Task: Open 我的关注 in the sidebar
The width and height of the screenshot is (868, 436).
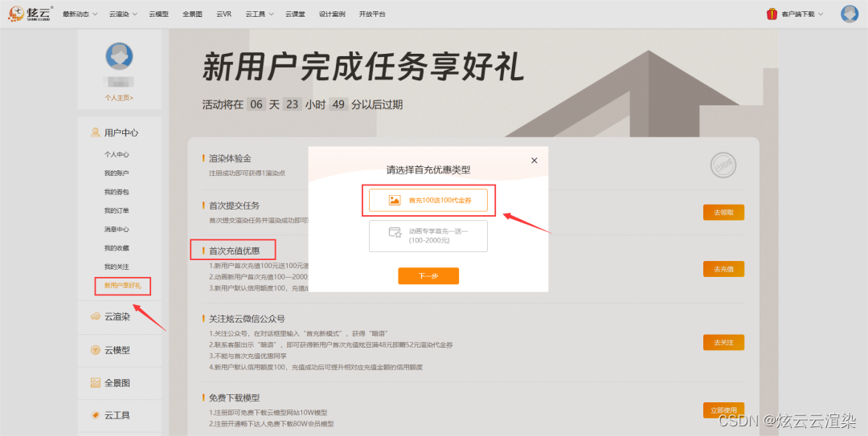Action: click(x=117, y=267)
